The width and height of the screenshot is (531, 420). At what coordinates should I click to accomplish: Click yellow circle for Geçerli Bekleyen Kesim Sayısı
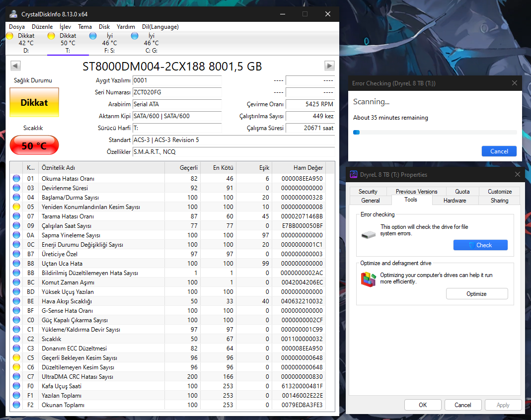click(16, 358)
